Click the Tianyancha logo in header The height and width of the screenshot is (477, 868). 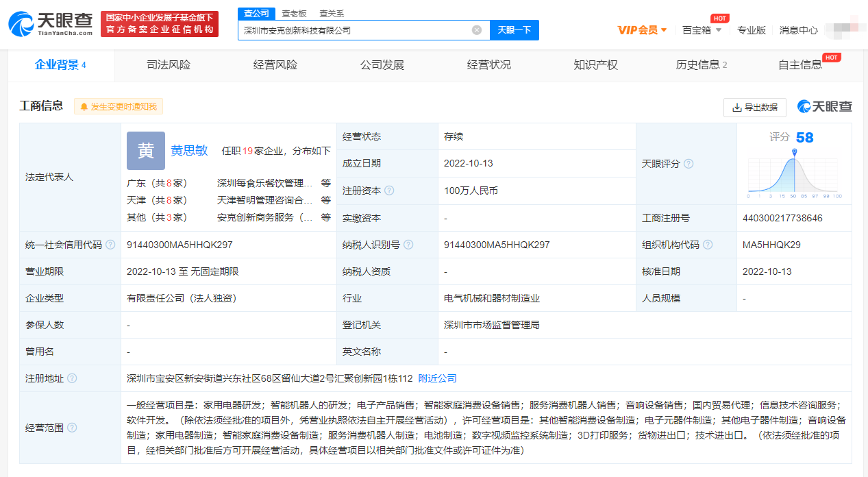(51, 24)
